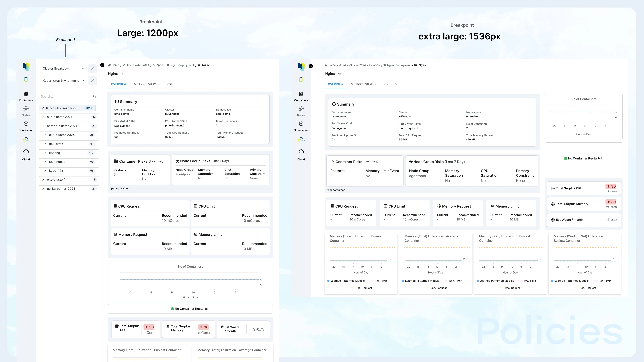Click pencil edit icon beside Kubernetes Environment dropdown
The image size is (644, 362).
[x=92, y=81]
